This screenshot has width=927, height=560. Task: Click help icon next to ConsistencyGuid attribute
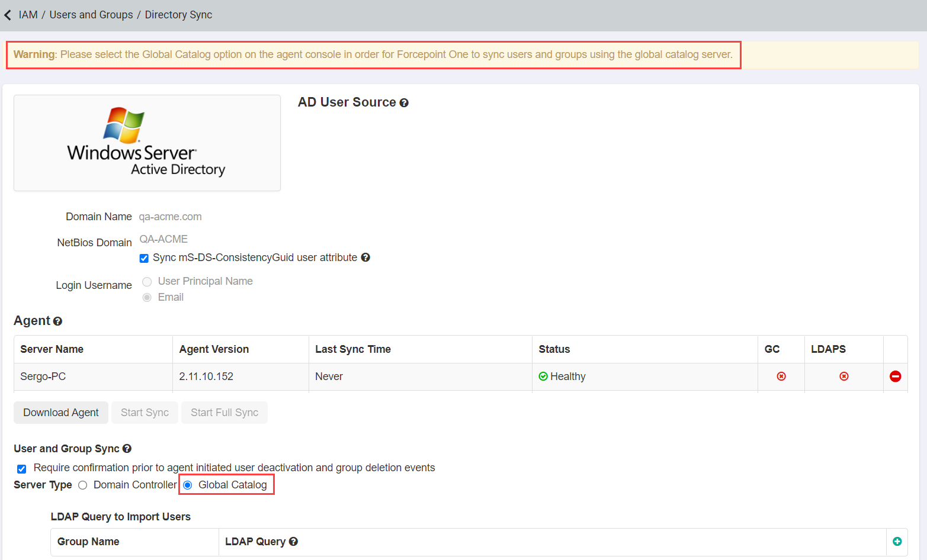coord(365,258)
